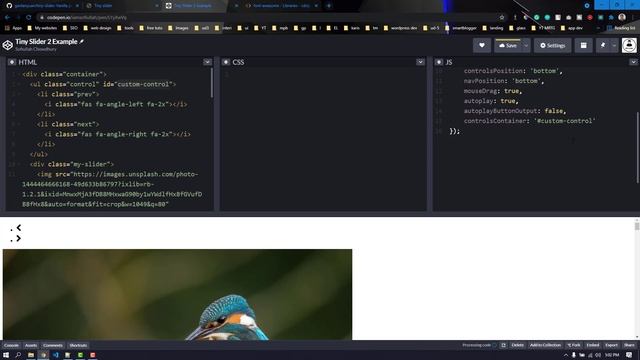Open the Reading list
This screenshot has height=360, width=640.
[x=621, y=28]
